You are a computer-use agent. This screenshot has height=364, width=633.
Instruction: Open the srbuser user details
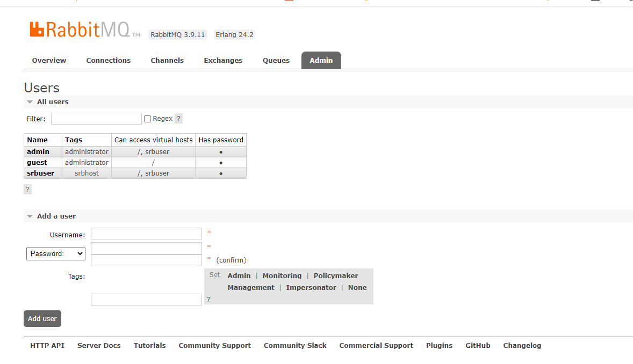tap(40, 173)
